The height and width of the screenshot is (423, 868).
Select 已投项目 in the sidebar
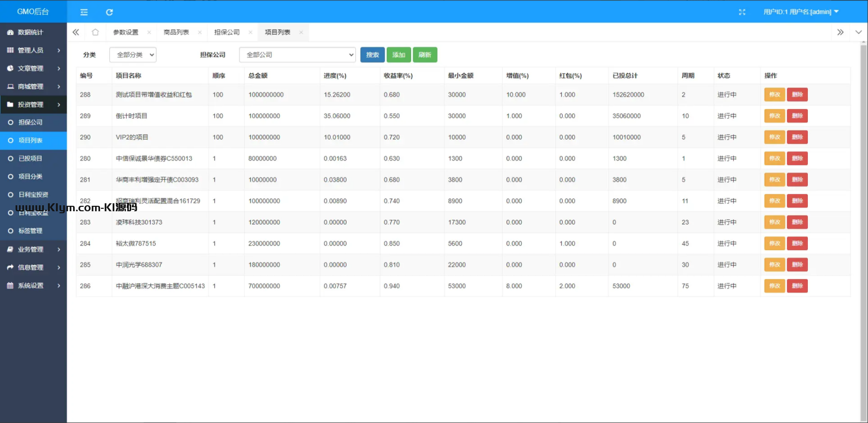pos(30,159)
